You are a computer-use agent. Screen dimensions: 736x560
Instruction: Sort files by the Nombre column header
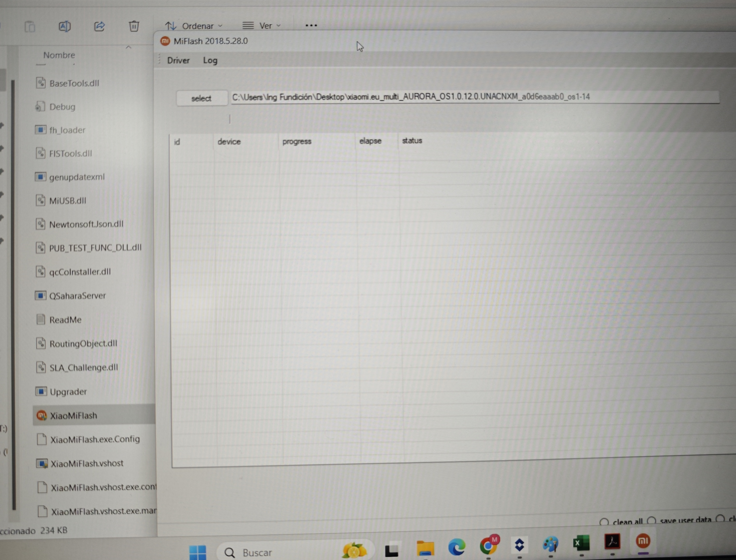point(59,55)
